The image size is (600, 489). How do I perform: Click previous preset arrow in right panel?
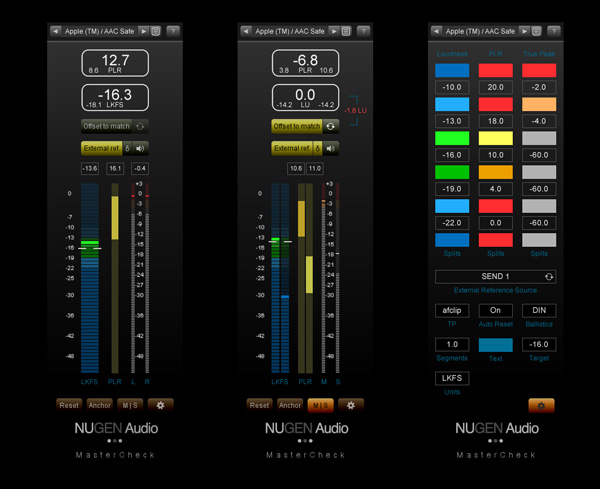click(437, 31)
